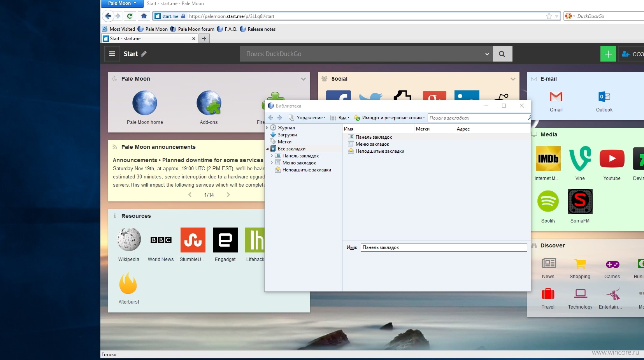Open the News icon in Discover

[549, 264]
